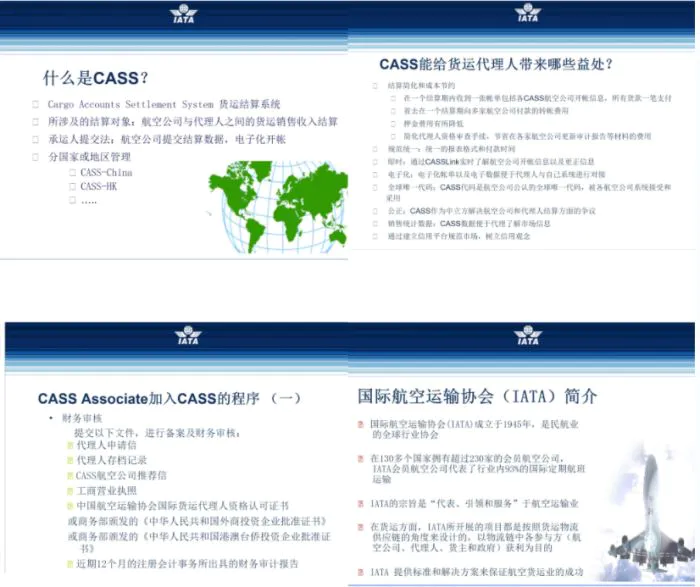Click the line '提交以下文件, 进行备案及财务审核'
This screenshot has height=587, width=700.
coord(157,433)
